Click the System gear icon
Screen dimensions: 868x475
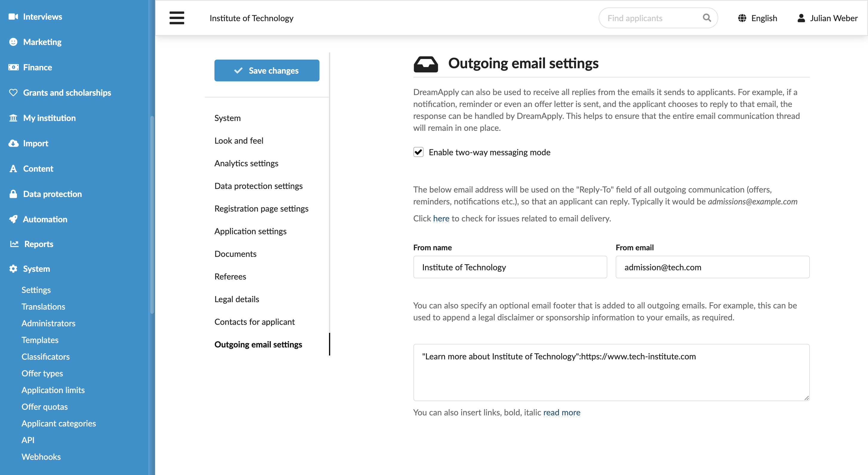tap(13, 268)
